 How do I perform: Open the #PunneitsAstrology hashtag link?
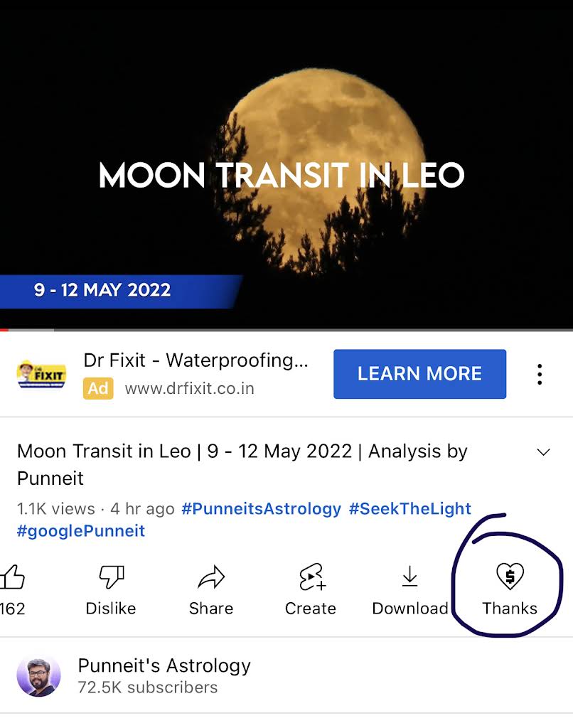pyautogui.click(x=261, y=509)
